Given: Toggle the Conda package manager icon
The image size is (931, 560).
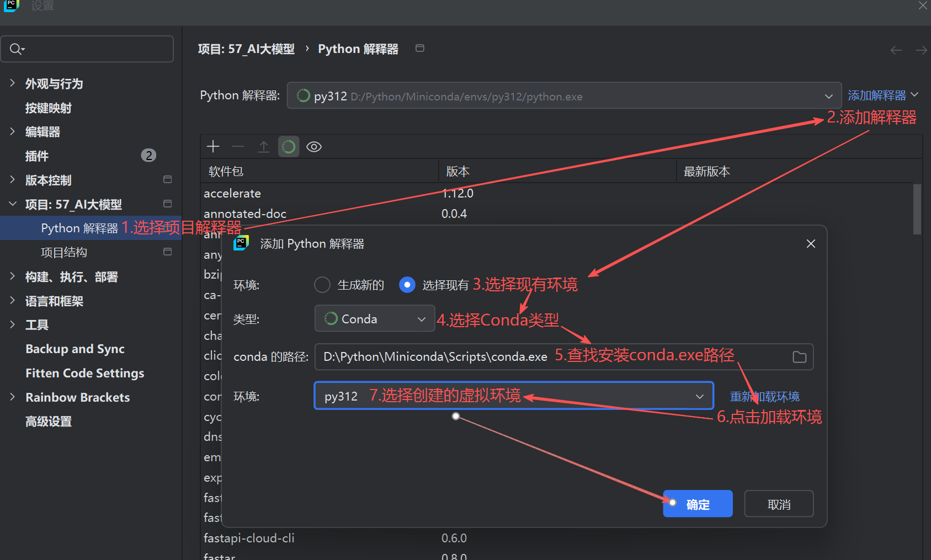Looking at the screenshot, I should pos(289,146).
